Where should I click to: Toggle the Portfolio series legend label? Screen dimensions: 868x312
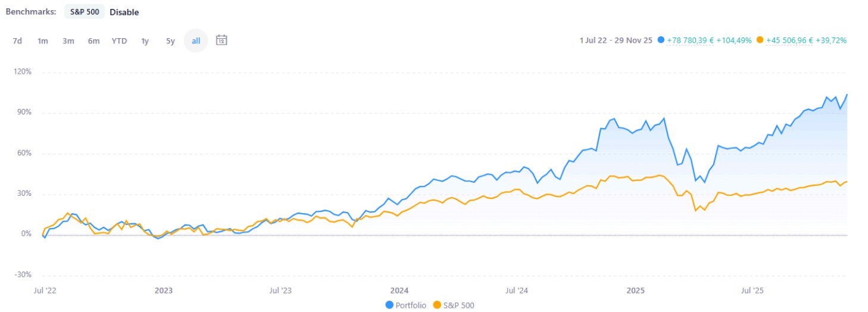411,305
